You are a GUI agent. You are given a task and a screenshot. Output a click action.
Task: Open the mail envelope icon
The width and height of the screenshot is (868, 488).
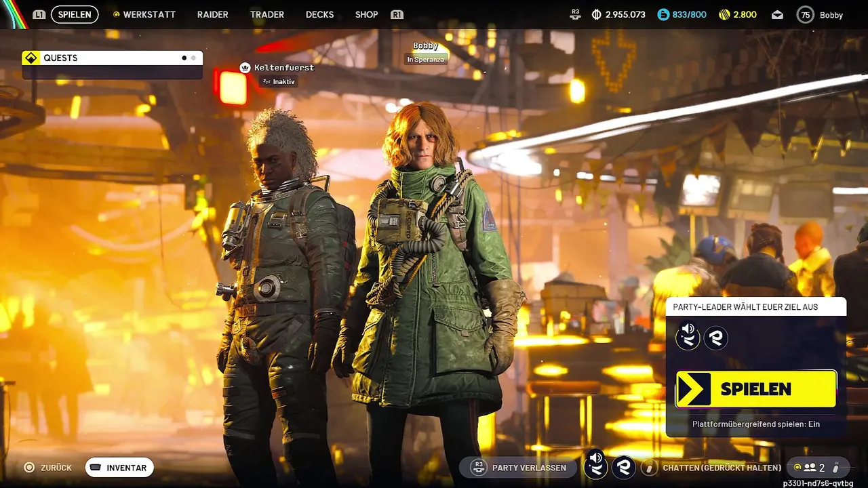point(777,15)
